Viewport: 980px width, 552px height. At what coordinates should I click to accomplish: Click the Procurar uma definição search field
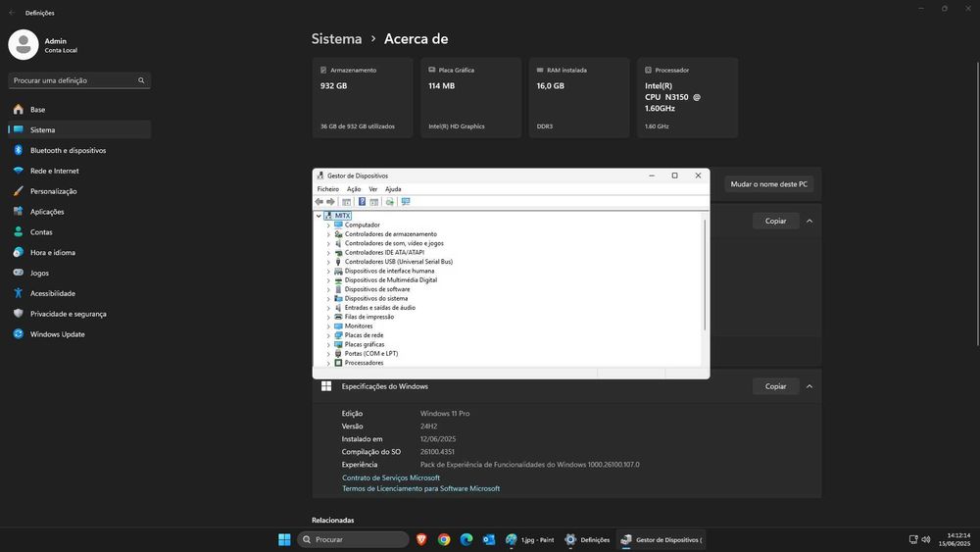79,80
